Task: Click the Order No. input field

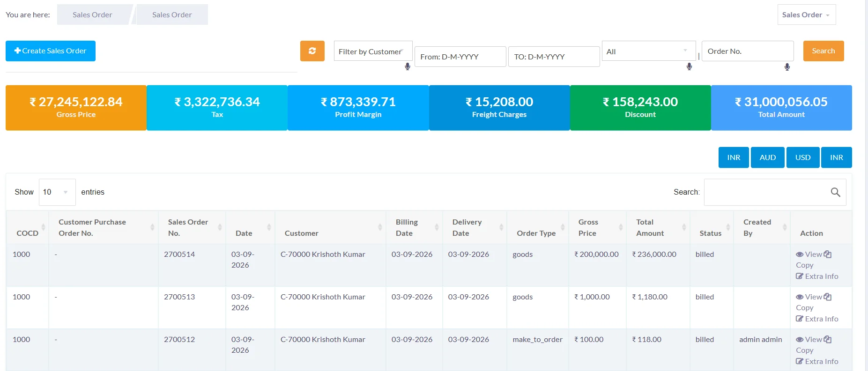Action: (748, 51)
